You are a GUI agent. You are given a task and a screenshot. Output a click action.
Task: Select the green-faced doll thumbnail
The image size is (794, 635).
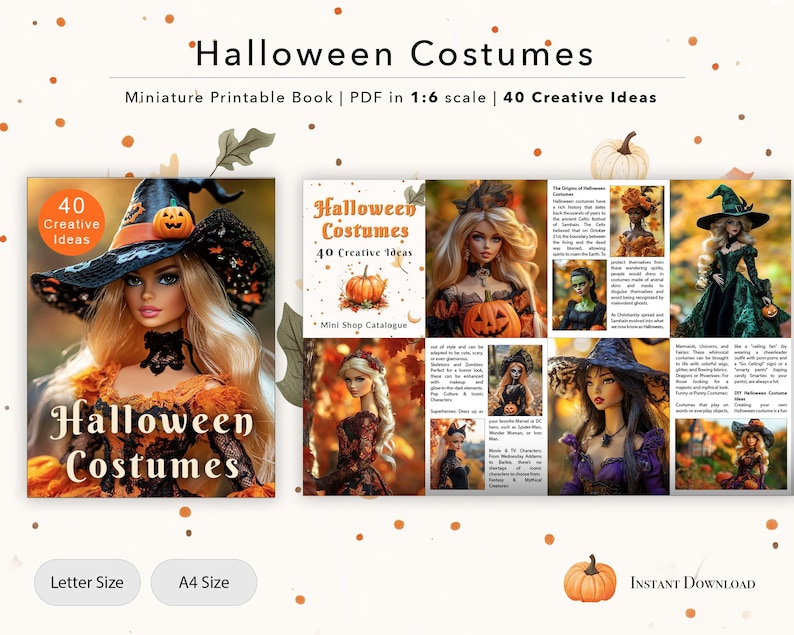(x=579, y=295)
